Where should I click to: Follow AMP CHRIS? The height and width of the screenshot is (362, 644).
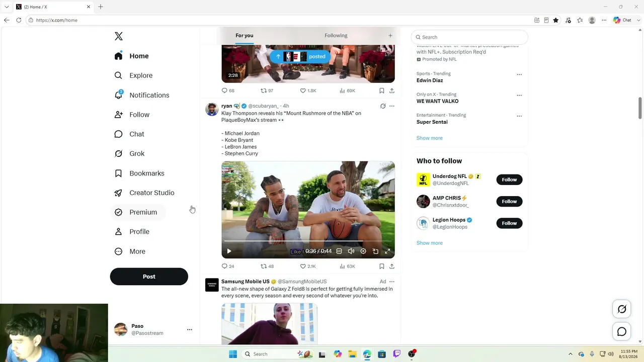509,201
